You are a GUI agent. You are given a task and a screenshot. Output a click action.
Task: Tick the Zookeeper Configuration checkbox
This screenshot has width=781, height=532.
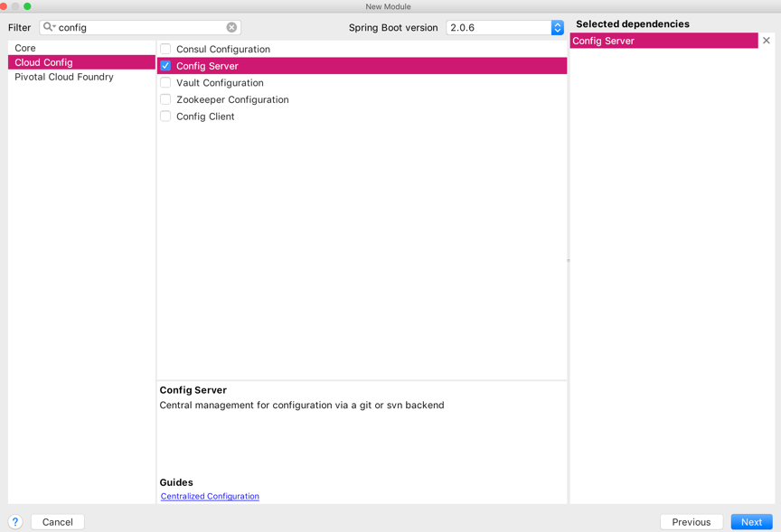coord(165,99)
